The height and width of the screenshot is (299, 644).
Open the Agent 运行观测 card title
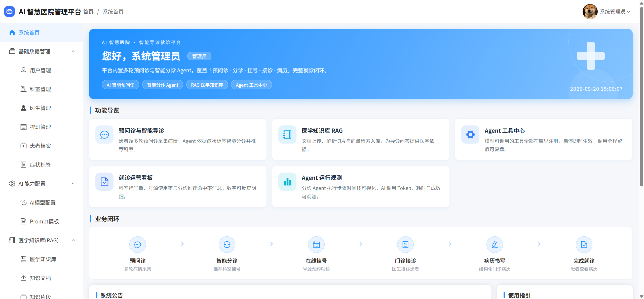[322, 178]
